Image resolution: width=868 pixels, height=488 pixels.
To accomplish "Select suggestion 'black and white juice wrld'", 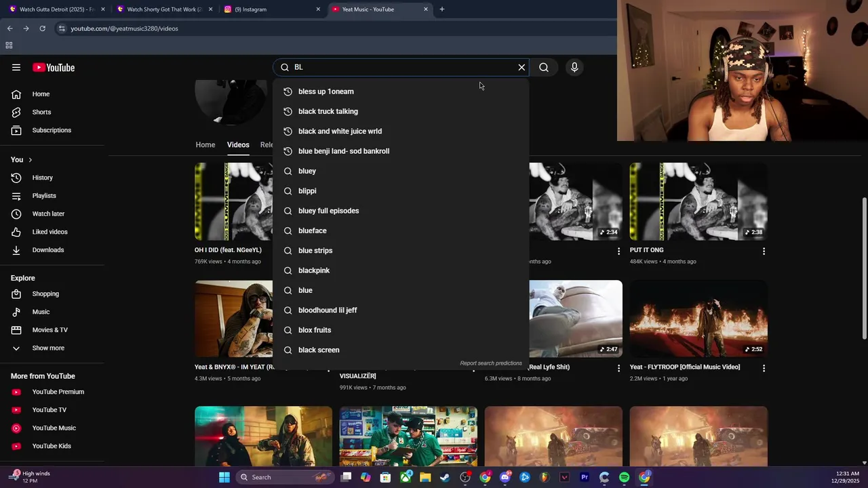I will (401, 131).
